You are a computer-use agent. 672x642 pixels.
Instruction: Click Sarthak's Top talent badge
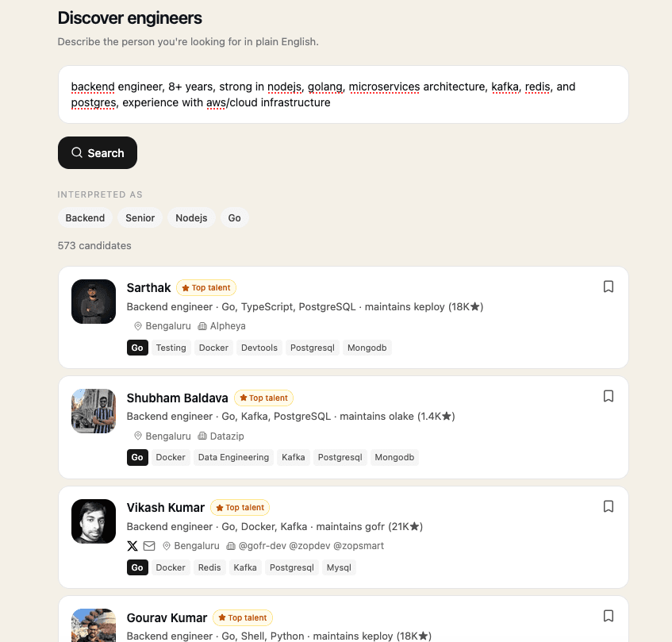tap(206, 288)
